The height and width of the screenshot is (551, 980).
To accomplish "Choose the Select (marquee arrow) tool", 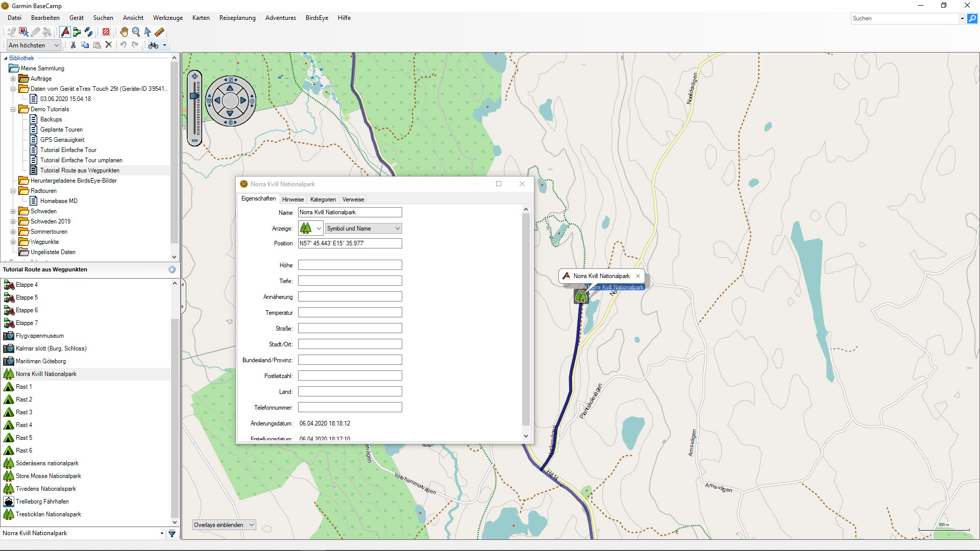I will point(24,32).
